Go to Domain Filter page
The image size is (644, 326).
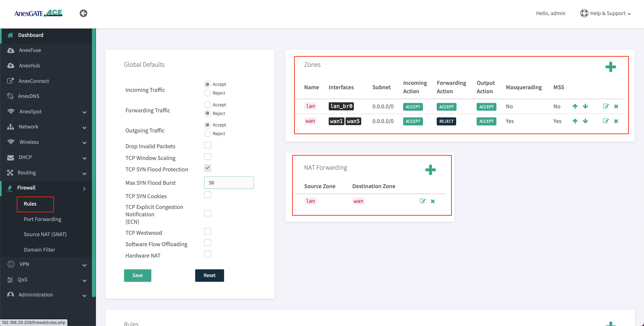(x=39, y=250)
